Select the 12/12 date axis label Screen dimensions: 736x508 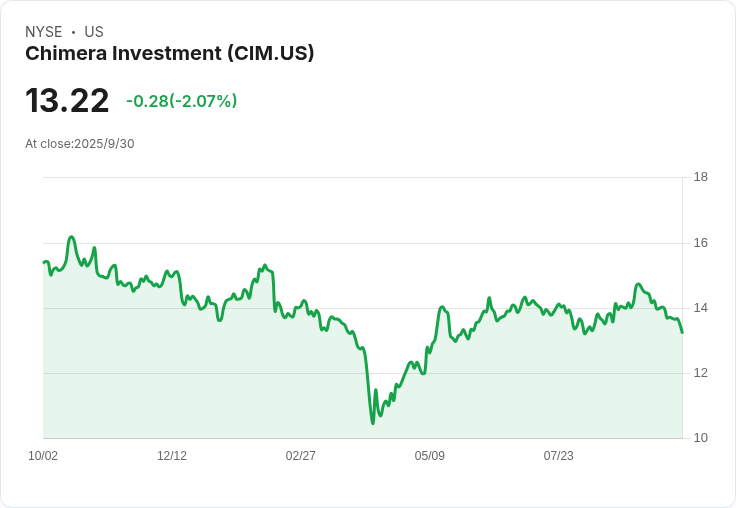(x=172, y=456)
